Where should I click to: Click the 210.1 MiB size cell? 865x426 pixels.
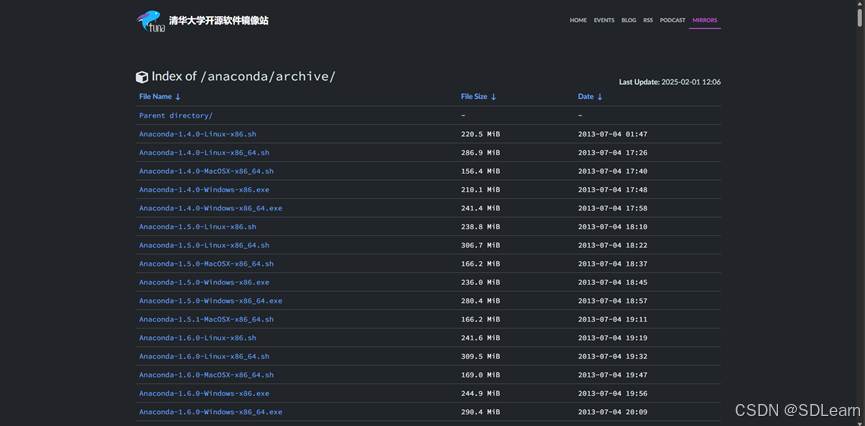coord(480,189)
